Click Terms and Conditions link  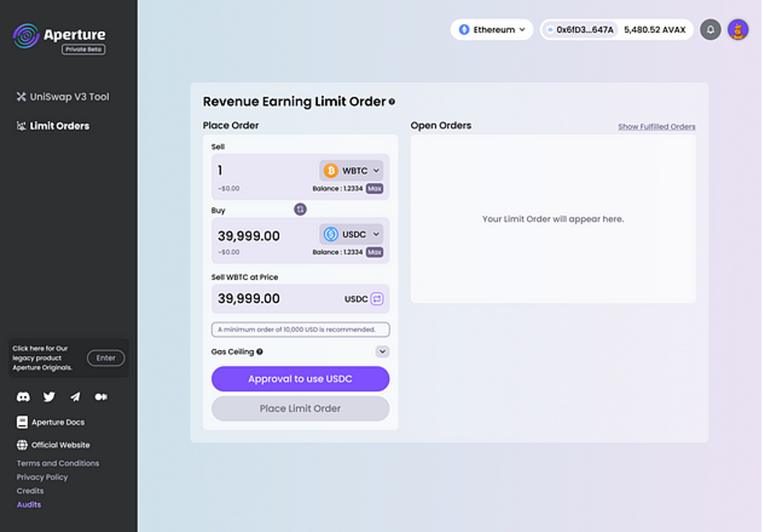[x=58, y=463]
